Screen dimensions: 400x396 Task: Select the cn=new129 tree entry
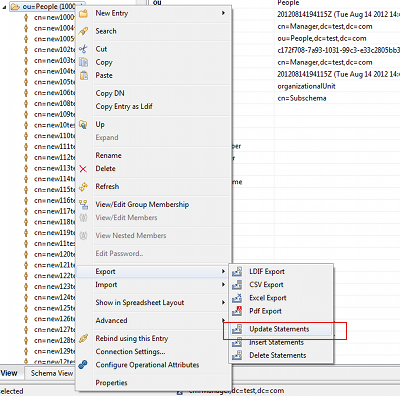pyautogui.click(x=55, y=351)
